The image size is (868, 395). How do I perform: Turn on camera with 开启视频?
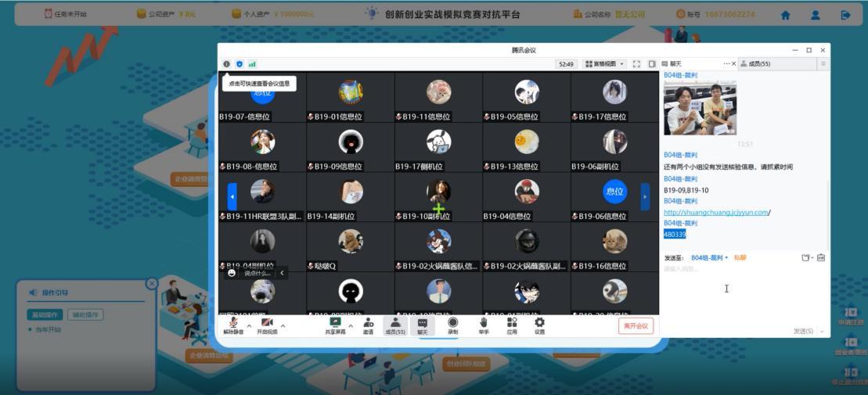267,324
